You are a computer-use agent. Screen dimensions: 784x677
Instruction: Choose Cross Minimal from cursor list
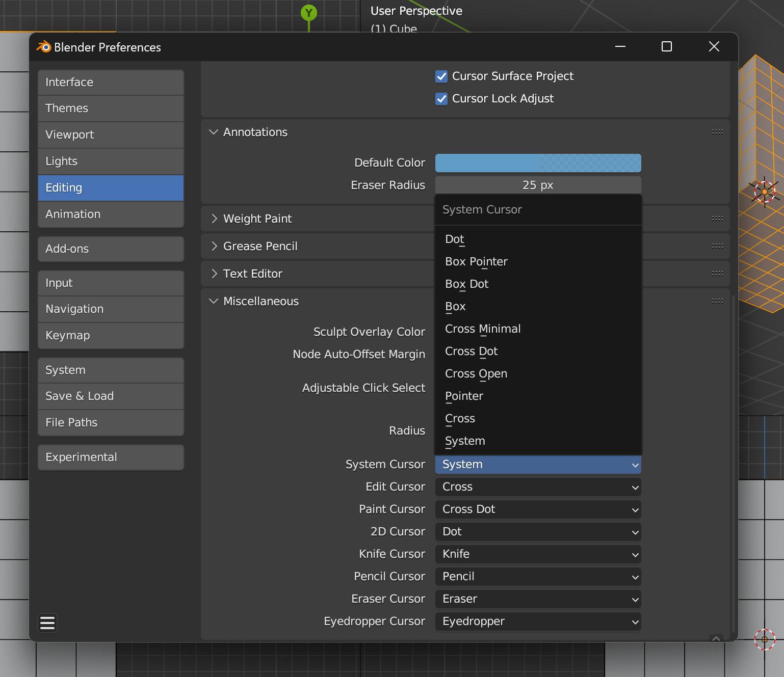(x=483, y=329)
